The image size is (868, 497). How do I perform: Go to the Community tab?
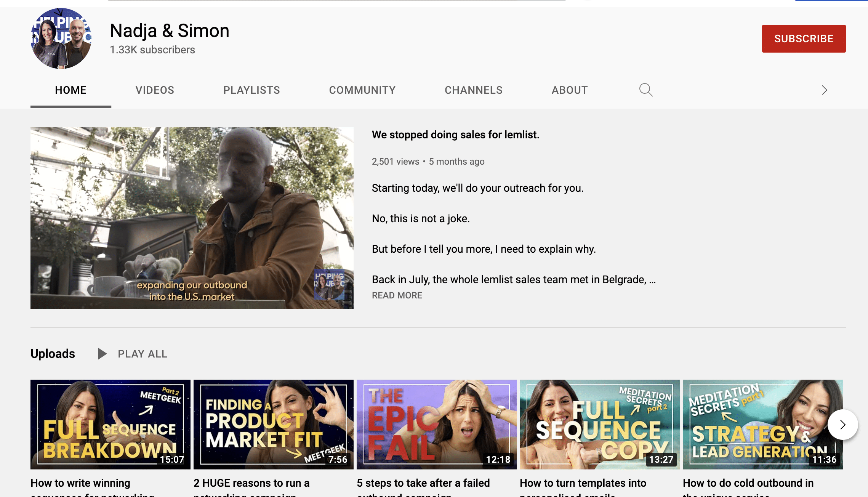click(x=362, y=90)
